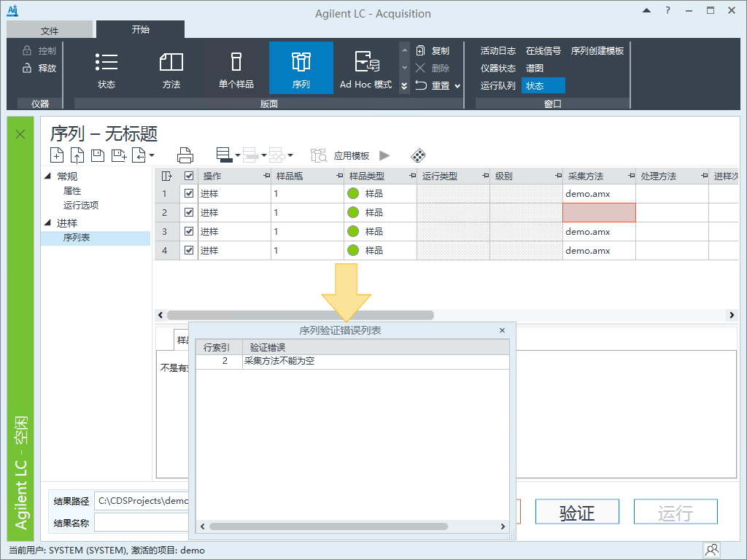Pin the 采集方法 column
This screenshot has height=560, width=747.
click(x=631, y=176)
